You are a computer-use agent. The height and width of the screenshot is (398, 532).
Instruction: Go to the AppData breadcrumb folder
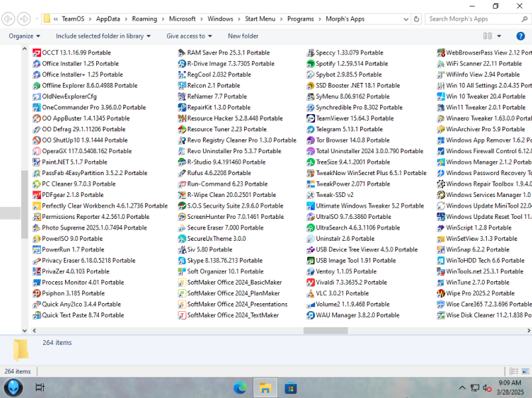tap(108, 19)
